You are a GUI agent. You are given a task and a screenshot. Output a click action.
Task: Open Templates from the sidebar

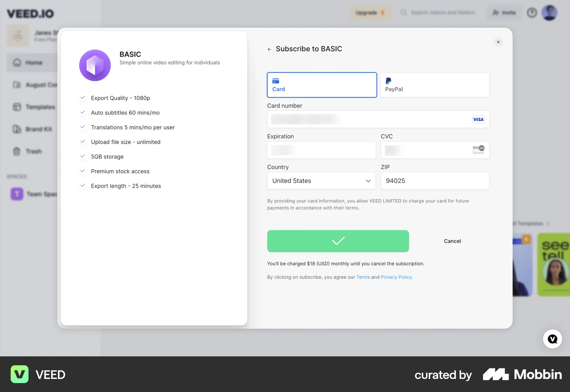coord(17,107)
